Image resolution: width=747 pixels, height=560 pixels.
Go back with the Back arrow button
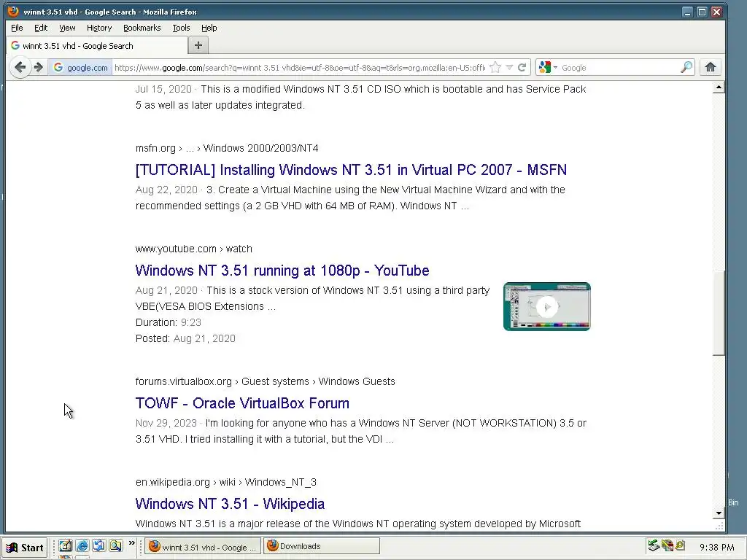point(20,67)
